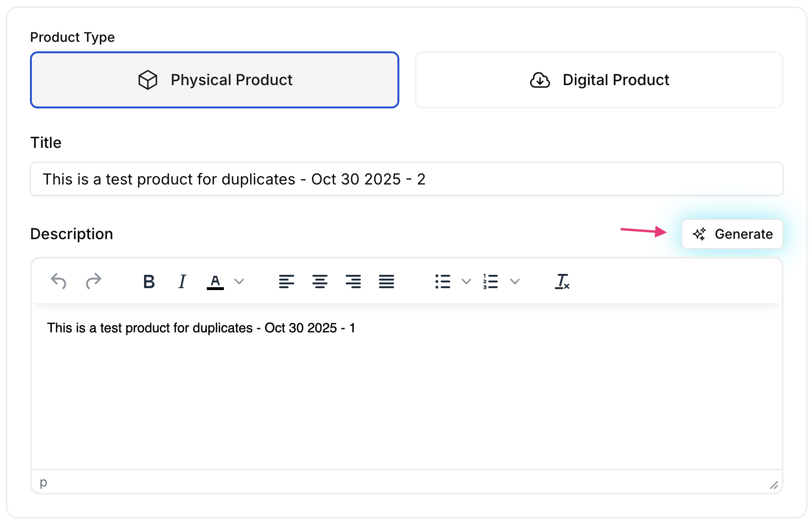Click into the Title input field
Image resolution: width=812 pixels, height=524 pixels.
(x=406, y=179)
